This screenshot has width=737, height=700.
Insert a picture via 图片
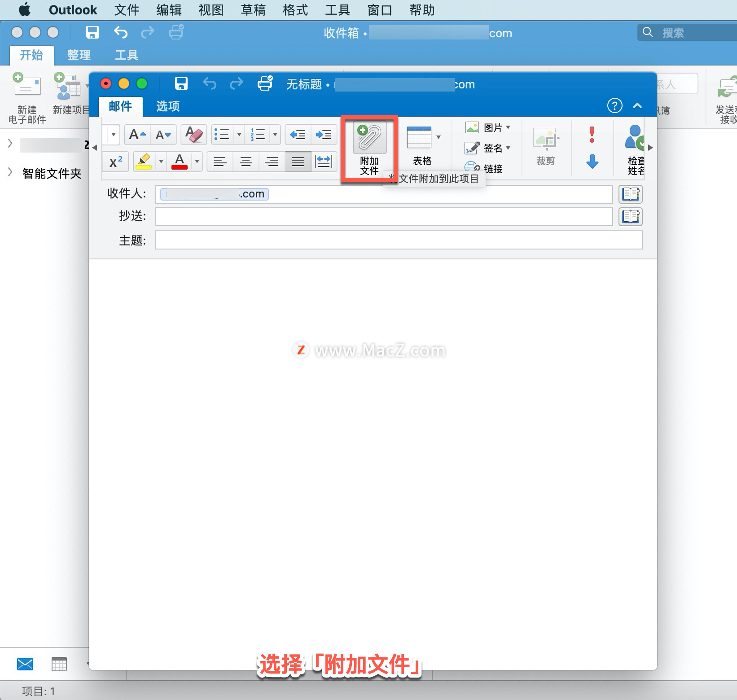(x=487, y=128)
